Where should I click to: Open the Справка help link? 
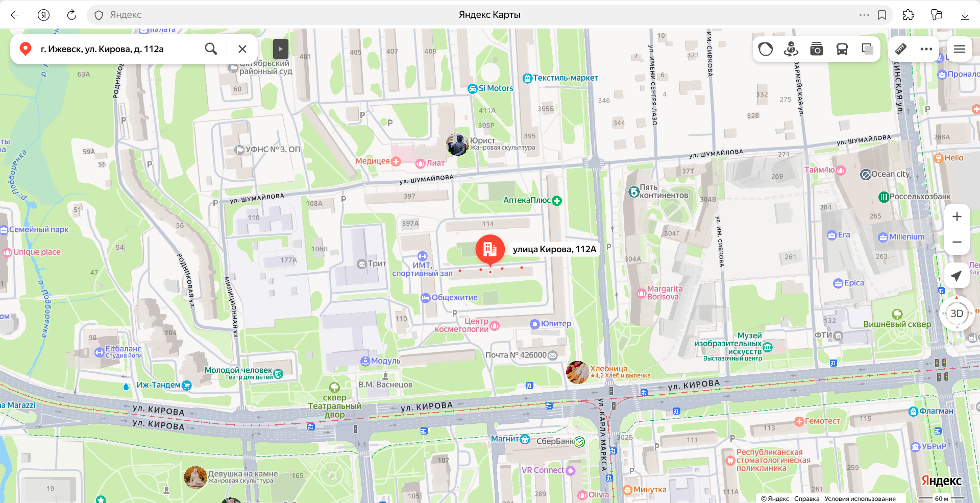pos(807,499)
